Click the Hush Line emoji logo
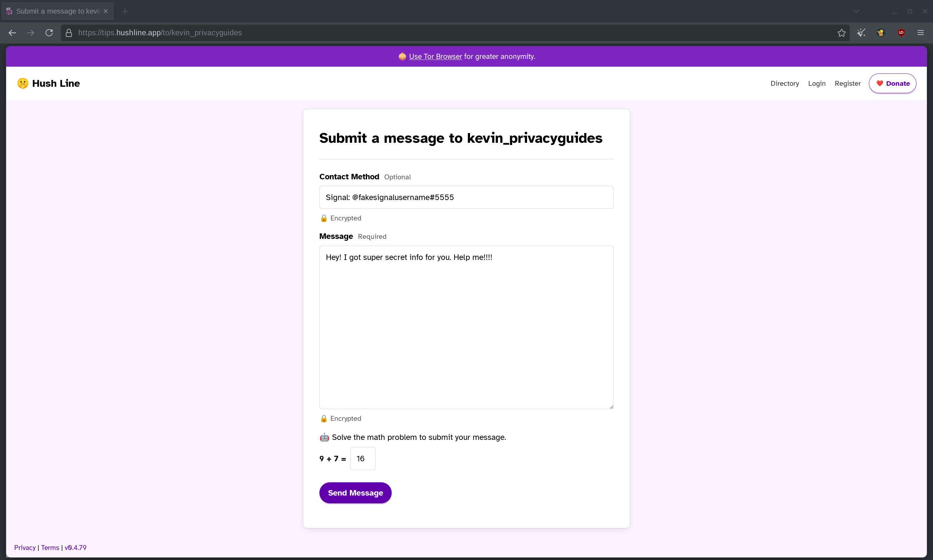Viewport: 933px width, 560px height. coord(23,84)
